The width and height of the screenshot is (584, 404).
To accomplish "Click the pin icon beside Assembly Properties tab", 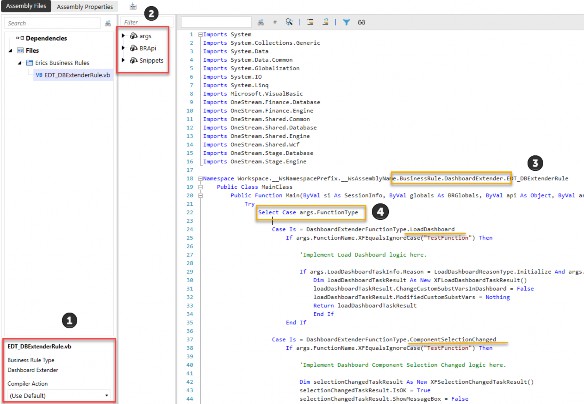I will 133,6.
